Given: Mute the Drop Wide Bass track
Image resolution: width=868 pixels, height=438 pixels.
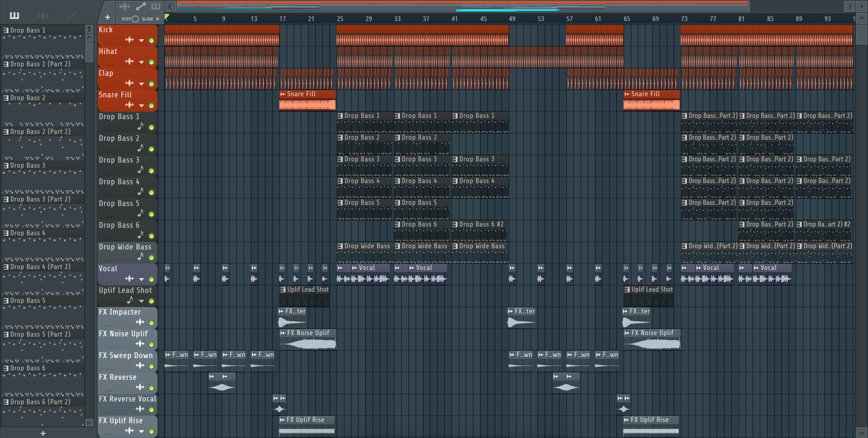Looking at the screenshot, I should [x=152, y=258].
